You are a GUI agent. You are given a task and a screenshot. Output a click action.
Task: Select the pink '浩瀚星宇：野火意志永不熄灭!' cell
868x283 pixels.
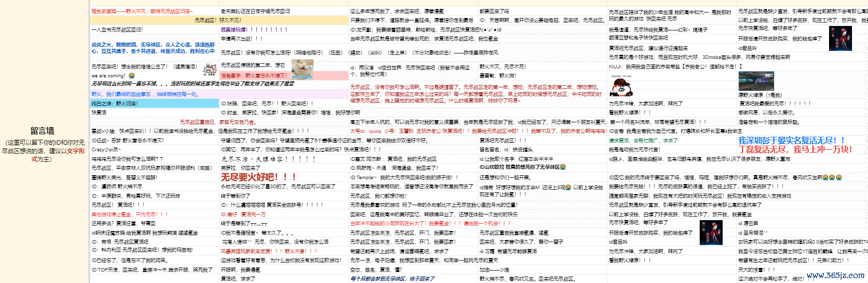point(254,76)
